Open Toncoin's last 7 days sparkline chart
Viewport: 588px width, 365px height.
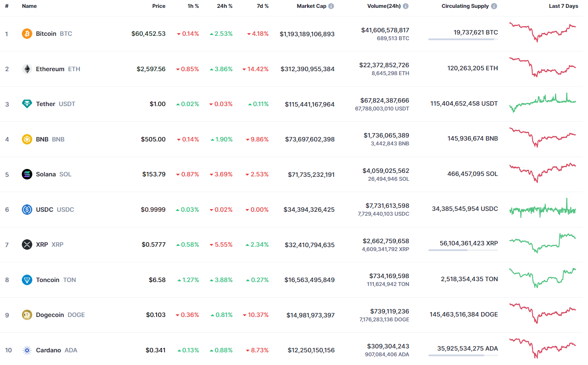tap(543, 278)
